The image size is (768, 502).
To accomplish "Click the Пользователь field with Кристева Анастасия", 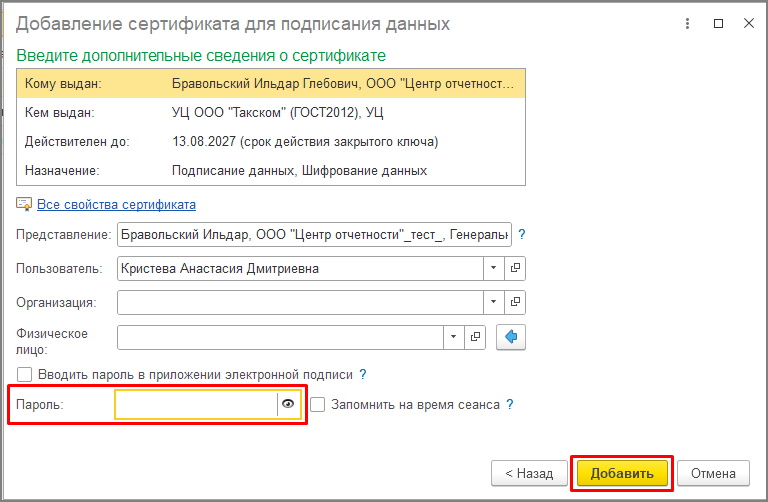I will [300, 268].
